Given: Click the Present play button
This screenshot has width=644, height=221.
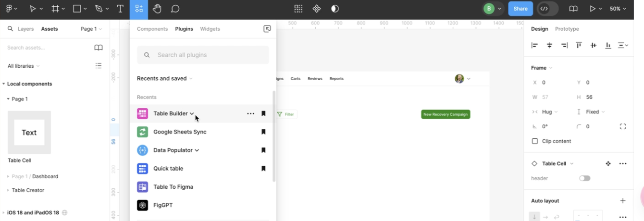Looking at the screenshot, I should [x=593, y=9].
